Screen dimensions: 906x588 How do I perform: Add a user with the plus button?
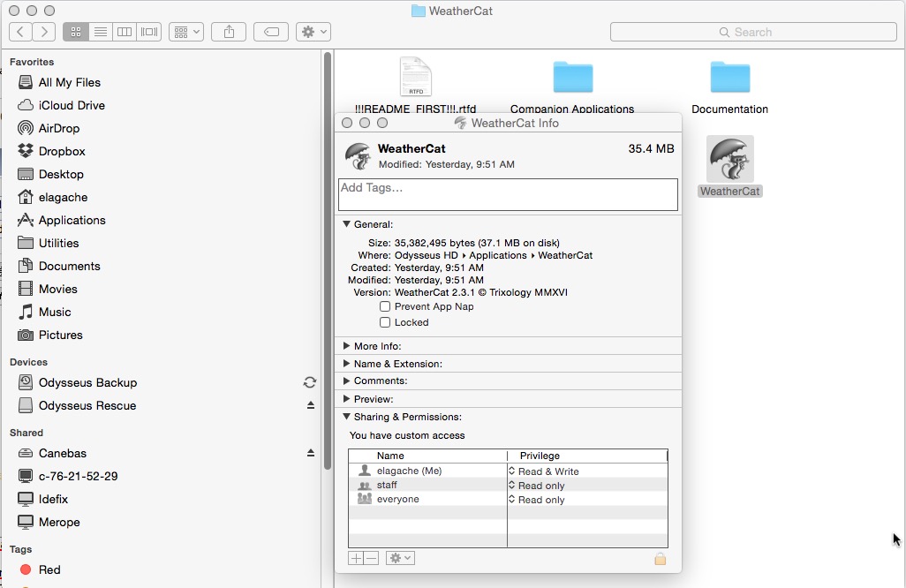coord(356,558)
